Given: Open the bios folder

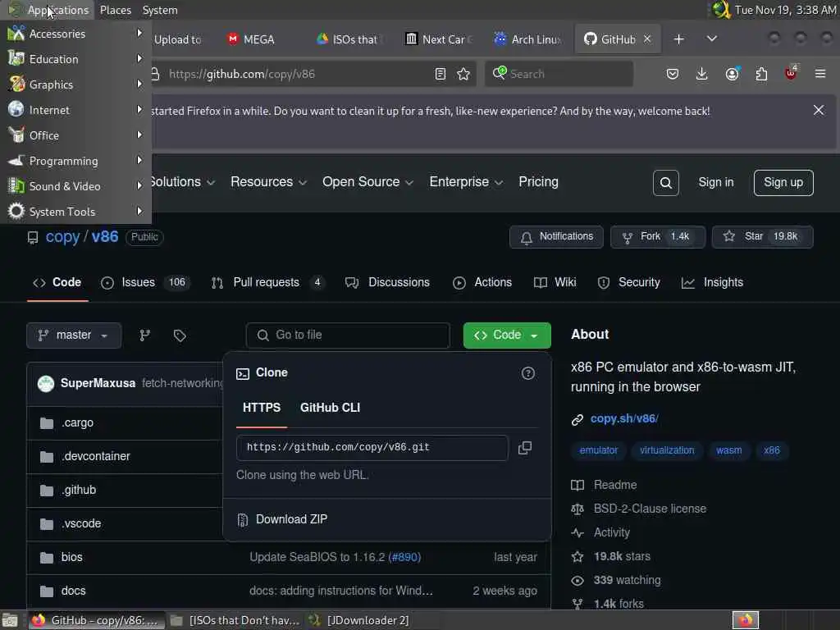Looking at the screenshot, I should point(72,557).
